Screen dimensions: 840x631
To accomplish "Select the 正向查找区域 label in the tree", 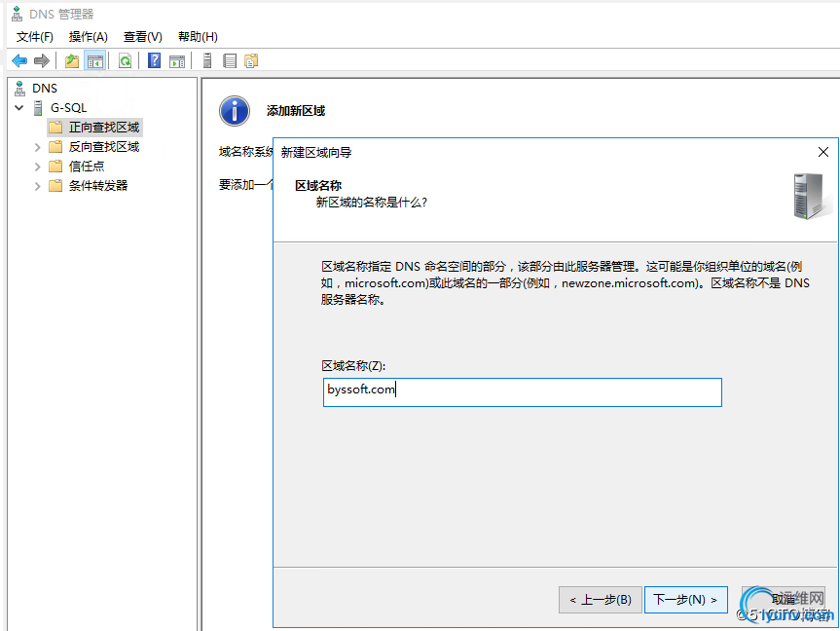I will click(x=104, y=128).
